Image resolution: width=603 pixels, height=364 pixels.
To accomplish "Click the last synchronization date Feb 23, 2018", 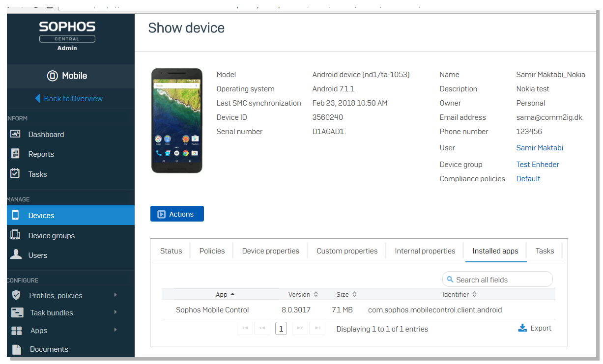I will click(x=350, y=103).
